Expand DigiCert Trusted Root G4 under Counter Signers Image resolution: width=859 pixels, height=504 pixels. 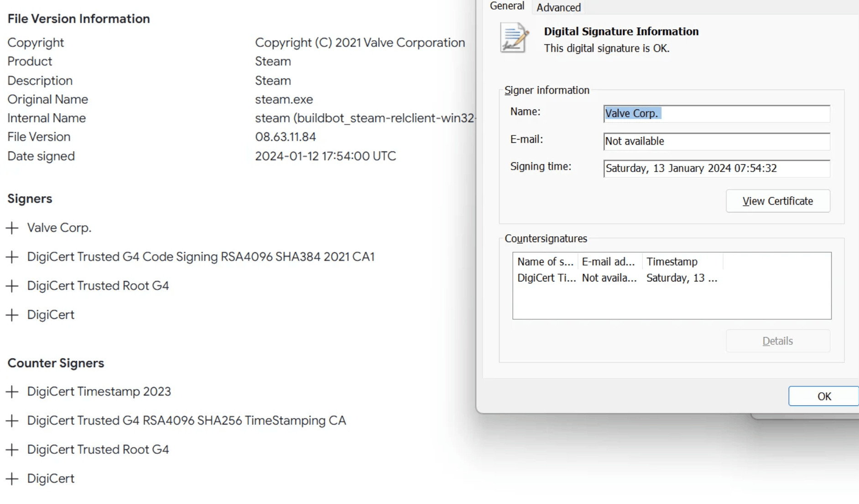click(x=12, y=450)
